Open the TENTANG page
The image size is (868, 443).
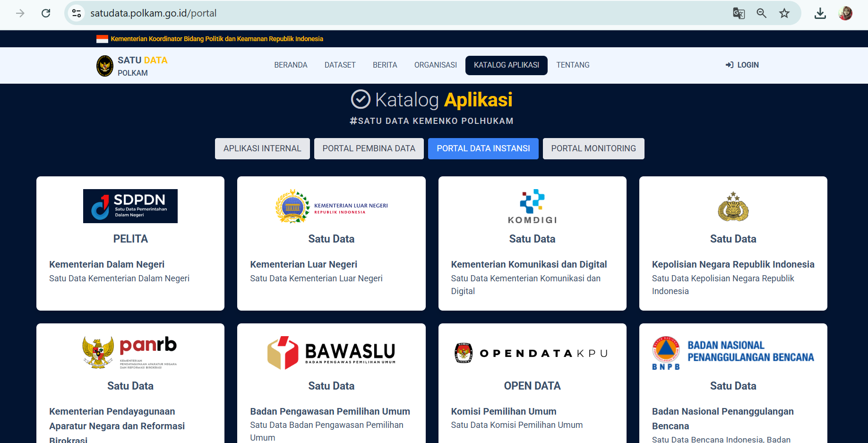click(573, 65)
